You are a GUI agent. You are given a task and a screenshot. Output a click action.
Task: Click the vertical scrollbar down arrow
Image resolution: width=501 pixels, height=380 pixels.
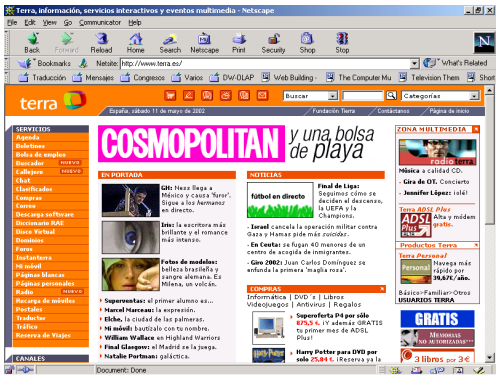[x=489, y=358]
